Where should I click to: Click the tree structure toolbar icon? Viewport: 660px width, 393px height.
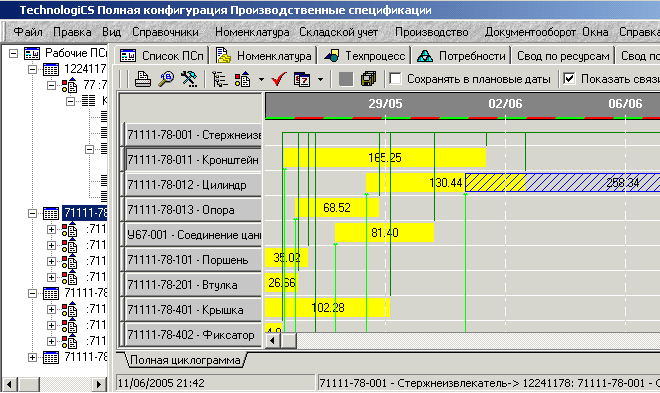219,79
